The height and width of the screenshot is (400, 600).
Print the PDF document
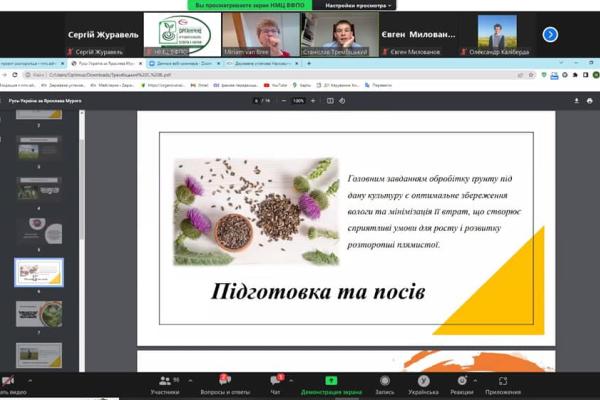589,101
